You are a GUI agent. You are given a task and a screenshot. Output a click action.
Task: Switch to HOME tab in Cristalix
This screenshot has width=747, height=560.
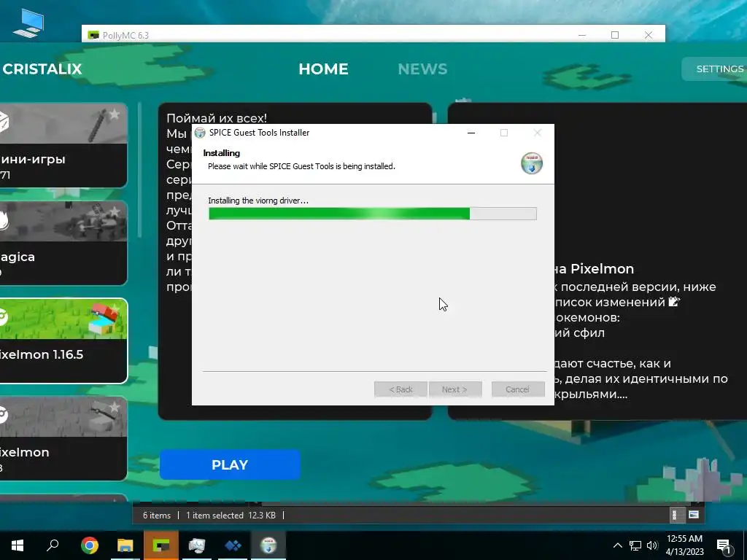tap(323, 69)
